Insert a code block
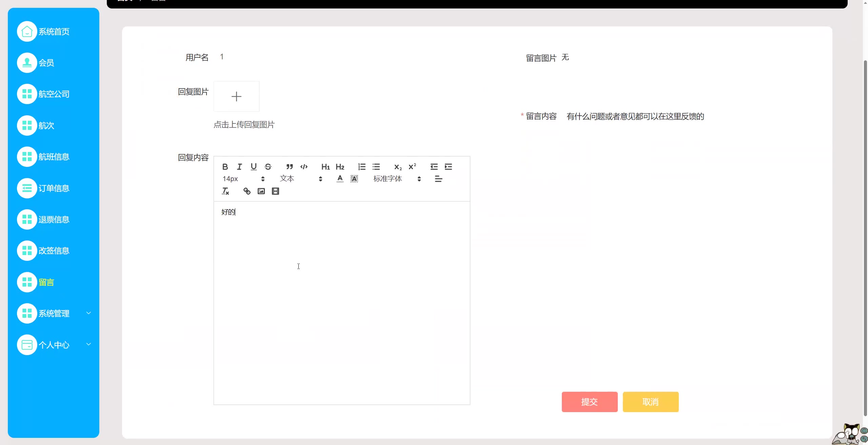The height and width of the screenshot is (445, 868). tap(304, 167)
